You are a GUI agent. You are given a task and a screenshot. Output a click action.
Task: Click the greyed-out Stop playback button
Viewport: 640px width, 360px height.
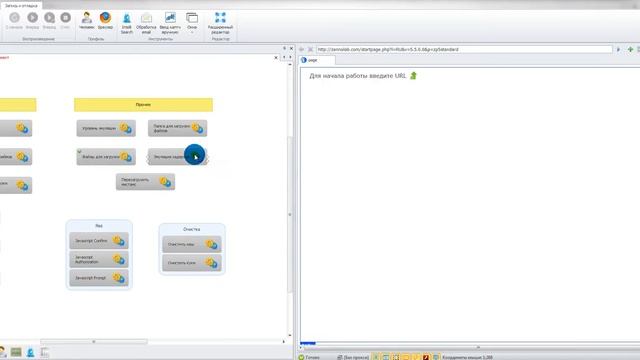[65, 20]
